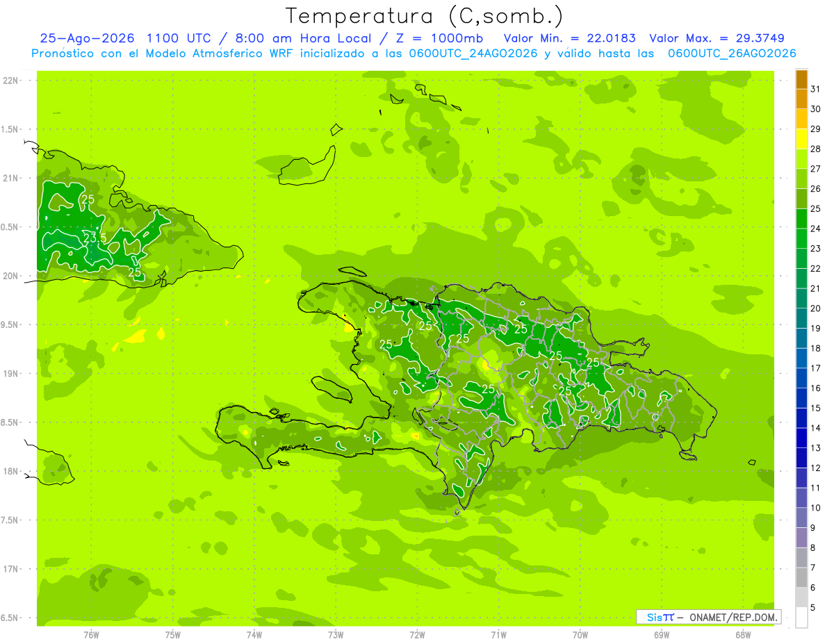This screenshot has width=834, height=644.
Task: Click the '69W' longitude axis label
Action: [662, 634]
